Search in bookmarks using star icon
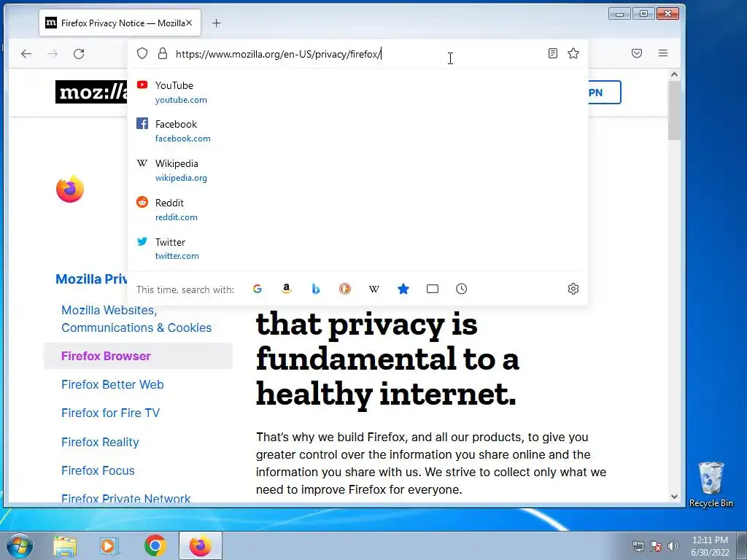747x560 pixels. click(x=403, y=289)
